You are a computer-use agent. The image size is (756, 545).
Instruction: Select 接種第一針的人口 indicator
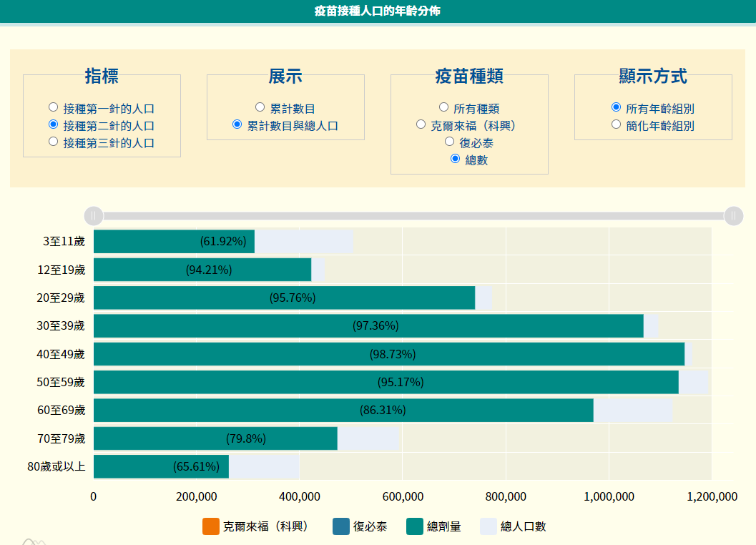(53, 106)
